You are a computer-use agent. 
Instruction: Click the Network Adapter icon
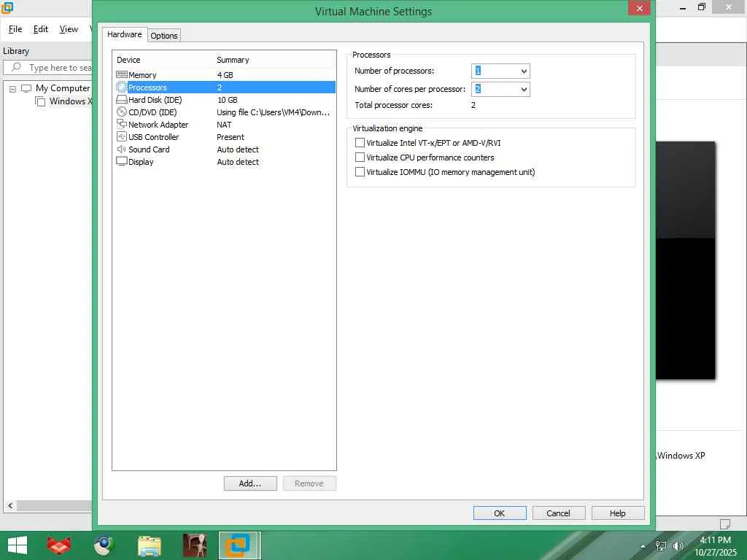click(x=122, y=124)
